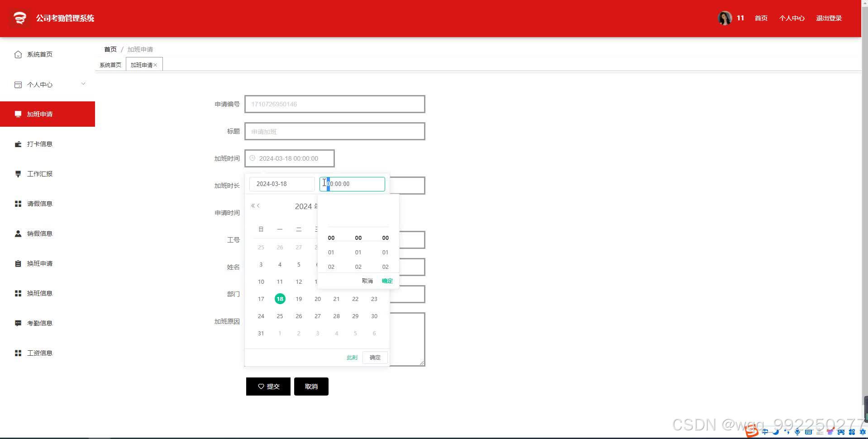Open 请假信息 in the sidebar
The width and height of the screenshot is (868, 439).
coord(48,204)
